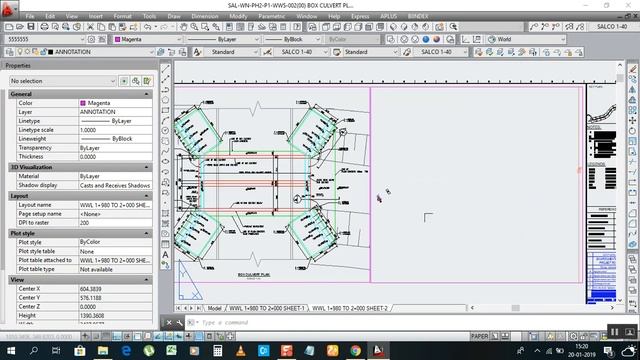
Task: Click the Windows Start button
Action: pyautogui.click(x=11, y=351)
